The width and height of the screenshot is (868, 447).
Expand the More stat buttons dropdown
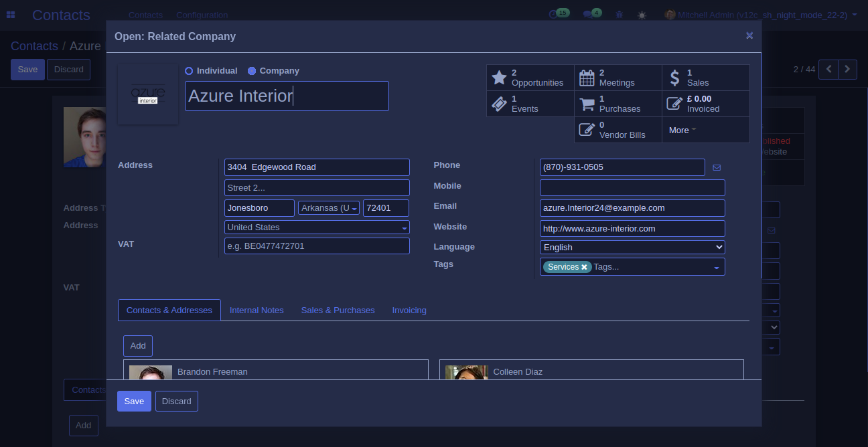(x=706, y=130)
